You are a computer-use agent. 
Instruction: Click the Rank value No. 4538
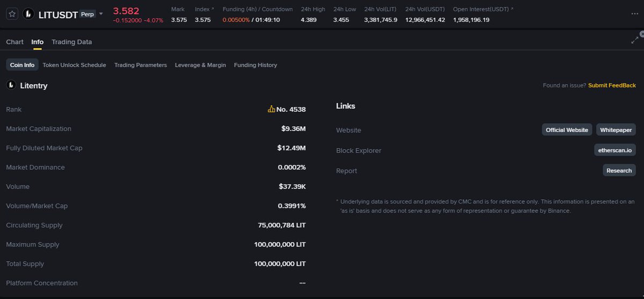coord(291,110)
